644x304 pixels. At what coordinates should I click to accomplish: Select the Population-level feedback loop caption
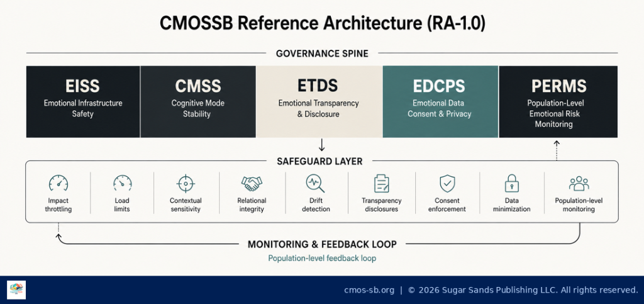coord(322,259)
